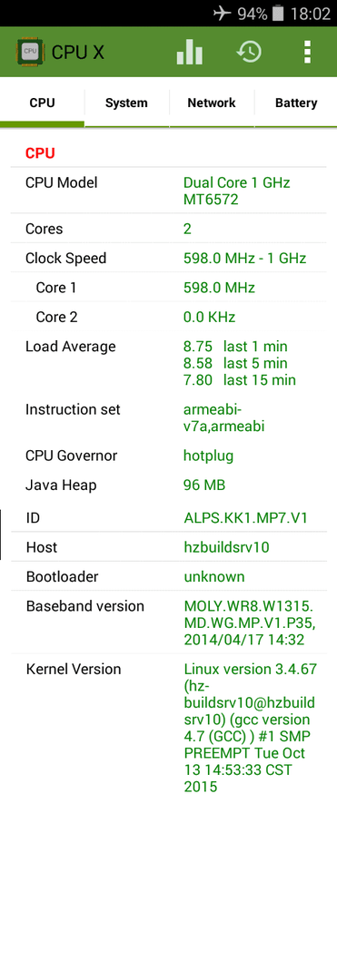This screenshot has height=980, width=337.
Task: Select the Clock Speed row
Action: [x=169, y=258]
